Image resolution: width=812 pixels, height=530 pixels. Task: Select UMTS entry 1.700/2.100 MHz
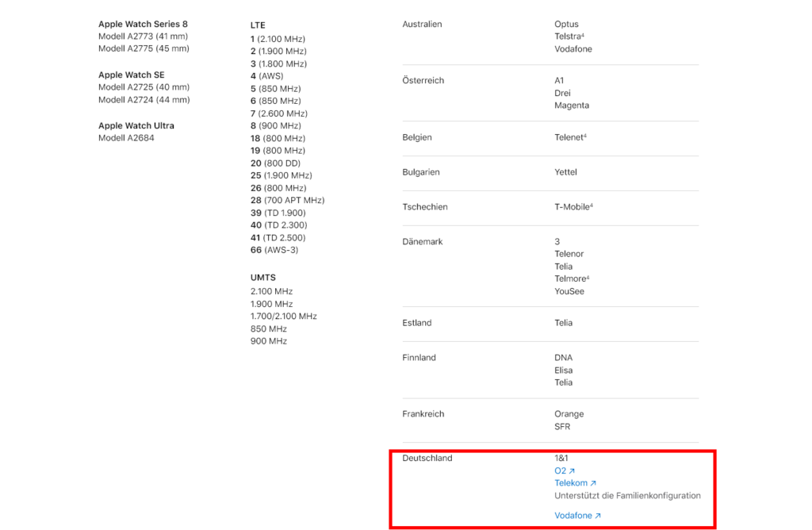pyautogui.click(x=283, y=316)
